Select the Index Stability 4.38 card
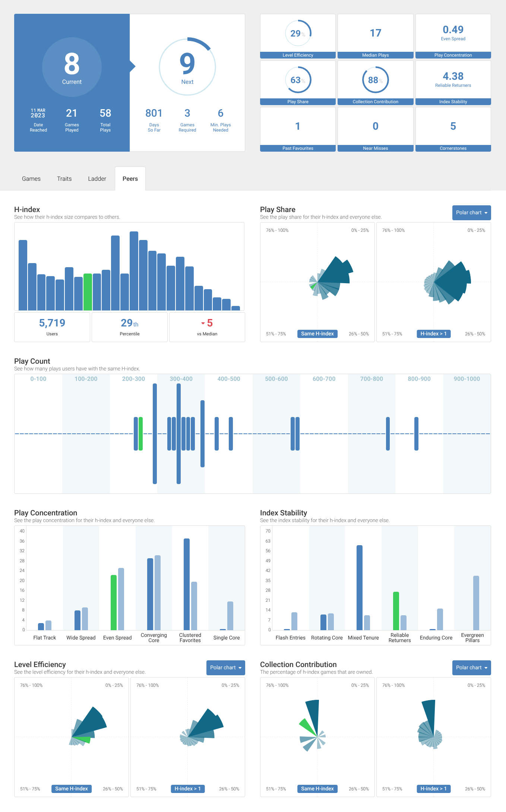This screenshot has width=506, height=812. pyautogui.click(x=453, y=83)
